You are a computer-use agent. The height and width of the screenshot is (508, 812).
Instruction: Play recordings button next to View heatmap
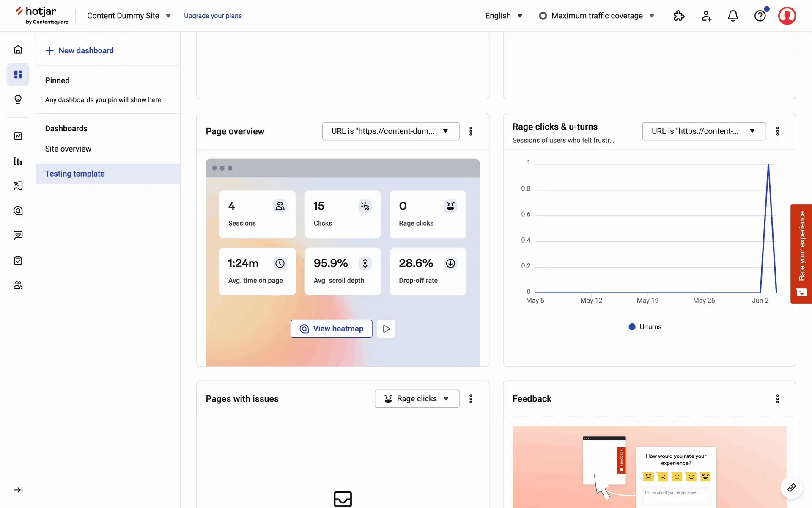pos(386,329)
